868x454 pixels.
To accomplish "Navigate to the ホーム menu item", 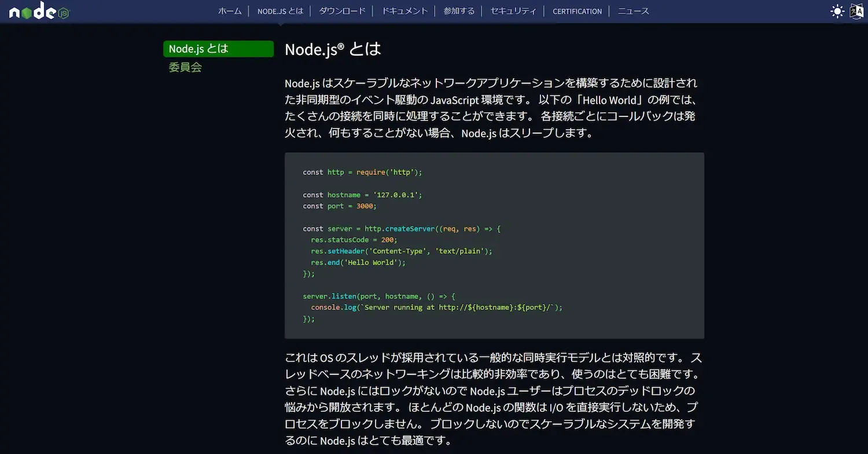I will click(230, 10).
